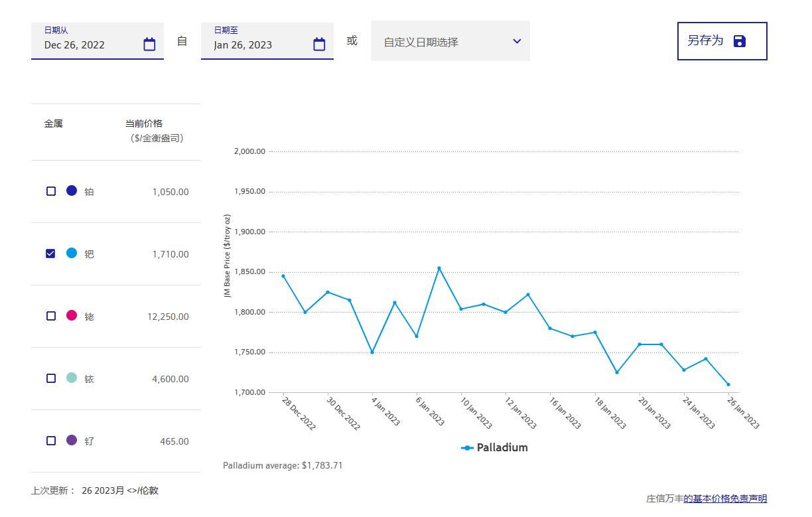Toggle the 铂 platinum checkbox
812x517 pixels.
(x=51, y=191)
